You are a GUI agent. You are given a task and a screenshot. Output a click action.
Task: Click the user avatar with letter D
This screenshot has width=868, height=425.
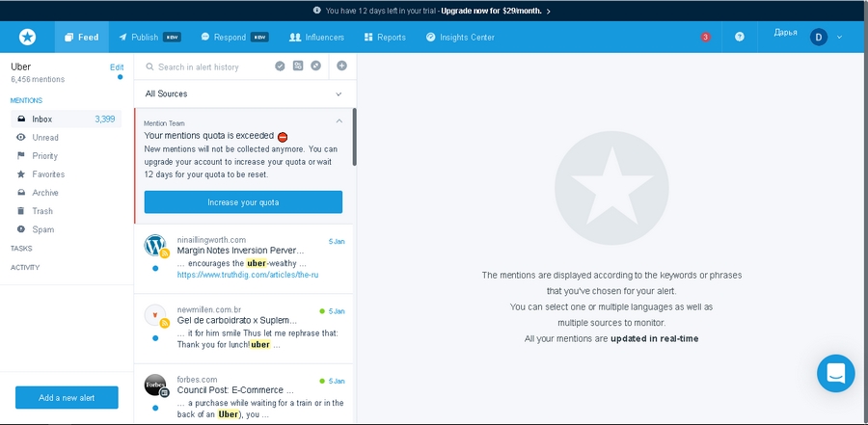[x=818, y=37]
